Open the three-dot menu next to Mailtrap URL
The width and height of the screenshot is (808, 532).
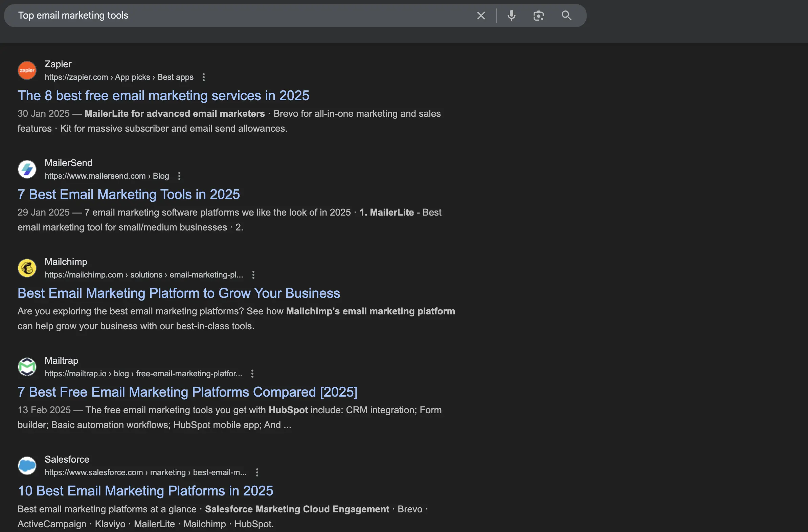252,374
